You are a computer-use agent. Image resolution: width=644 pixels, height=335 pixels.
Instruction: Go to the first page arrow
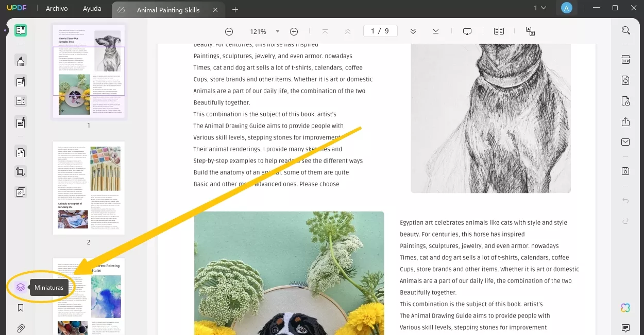[325, 31]
